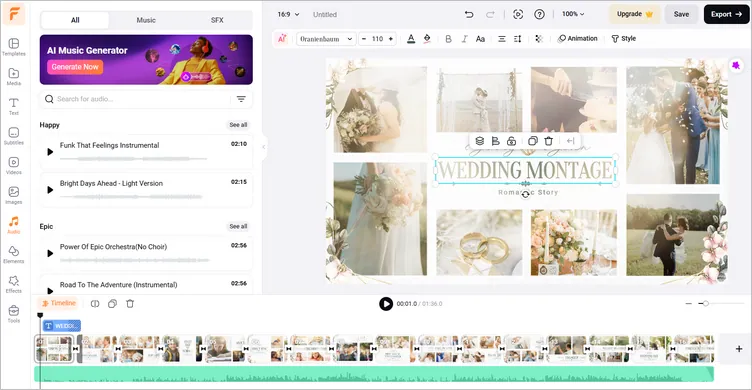This screenshot has width=752, height=390.
Task: Open the help question mark icon
Action: tap(540, 14)
